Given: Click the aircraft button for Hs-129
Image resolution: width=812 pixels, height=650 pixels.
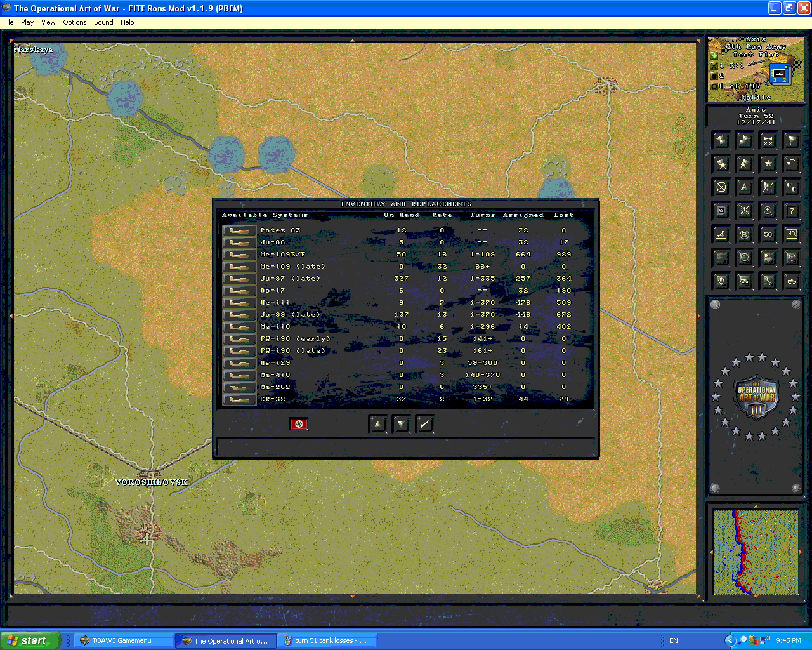Looking at the screenshot, I should (239, 363).
